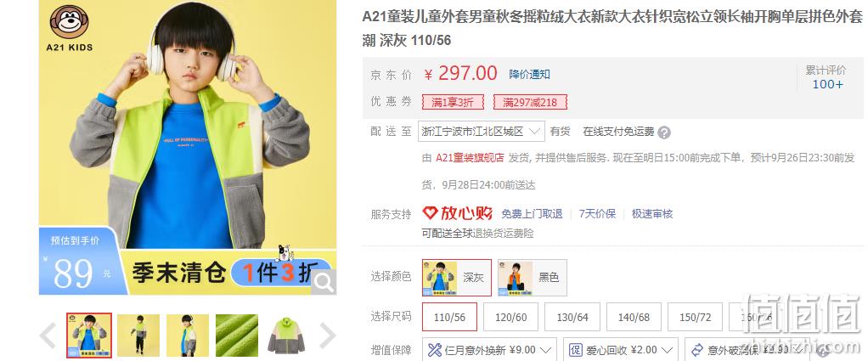Go to previous thumbnails with left arrow
The width and height of the screenshot is (868, 361).
[x=48, y=336]
